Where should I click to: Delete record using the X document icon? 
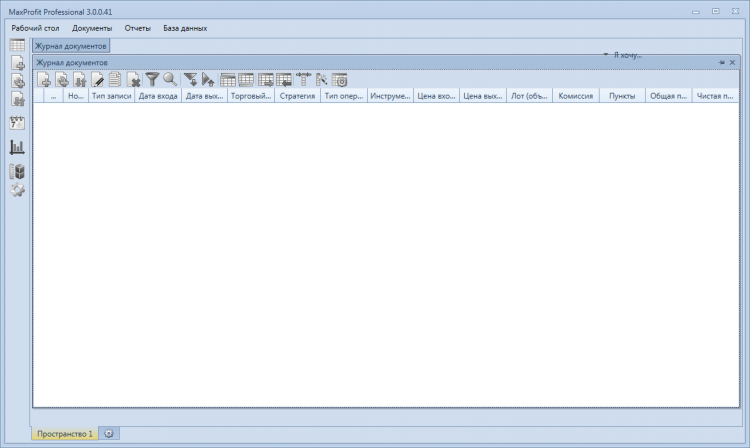(133, 80)
